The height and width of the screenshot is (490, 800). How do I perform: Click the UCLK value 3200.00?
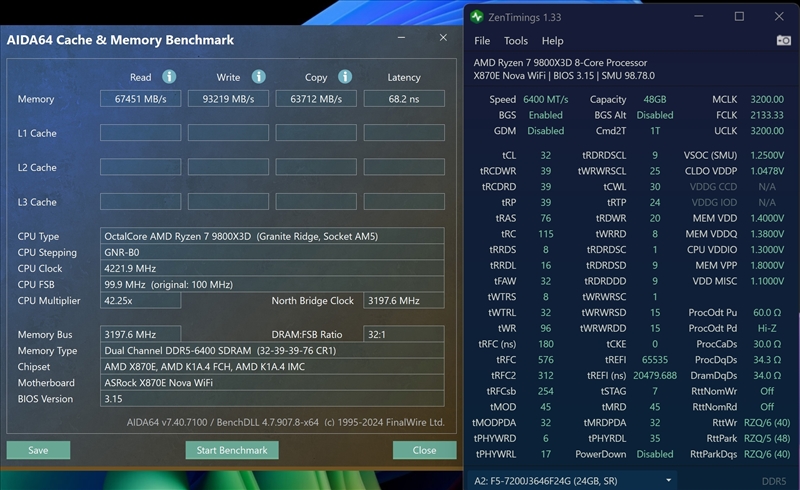click(767, 131)
